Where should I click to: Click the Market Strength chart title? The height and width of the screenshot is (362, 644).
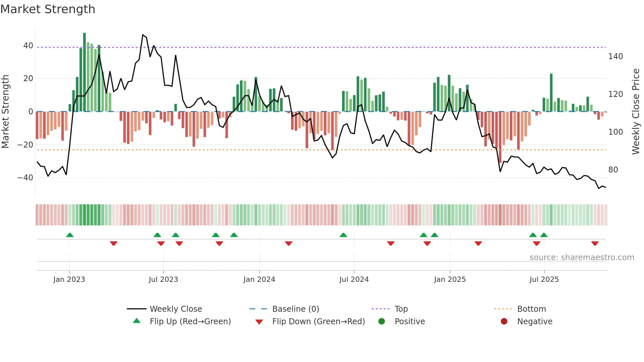tap(48, 9)
